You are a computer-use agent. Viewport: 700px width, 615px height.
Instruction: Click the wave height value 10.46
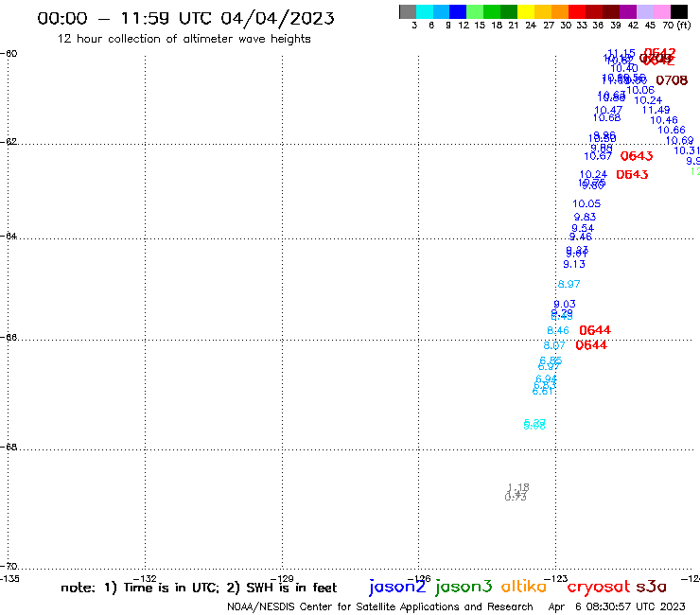pos(664,120)
